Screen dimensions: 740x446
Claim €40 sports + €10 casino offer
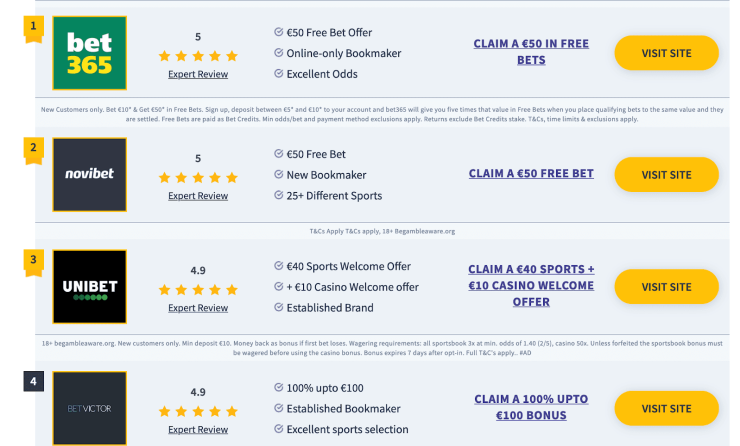pos(531,285)
